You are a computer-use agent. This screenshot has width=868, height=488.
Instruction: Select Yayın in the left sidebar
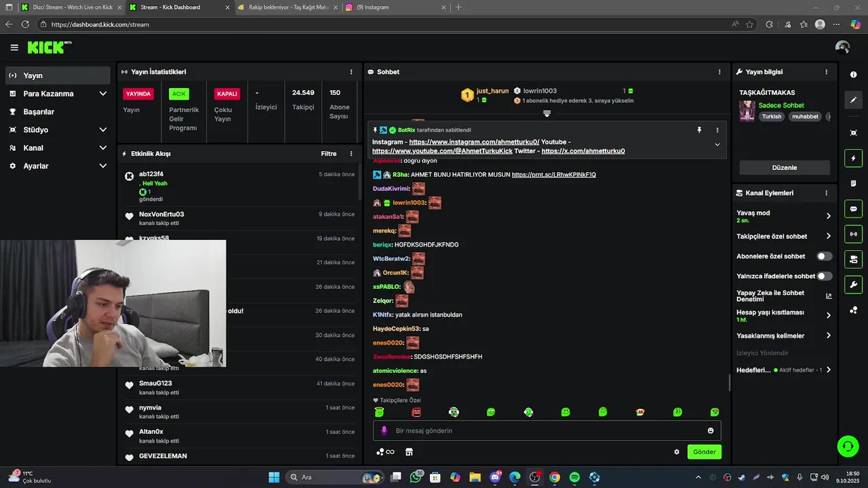tap(57, 75)
